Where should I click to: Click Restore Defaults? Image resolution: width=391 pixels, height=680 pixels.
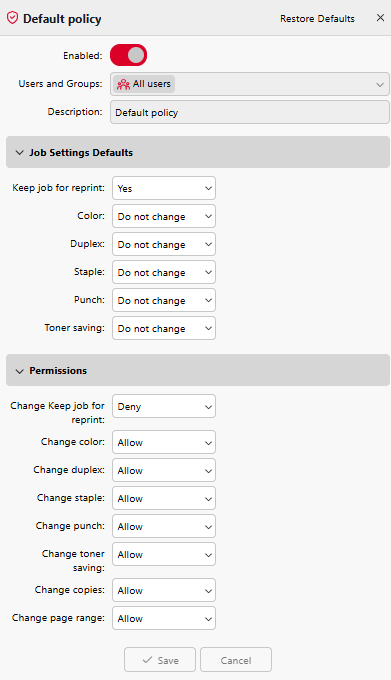(x=317, y=19)
